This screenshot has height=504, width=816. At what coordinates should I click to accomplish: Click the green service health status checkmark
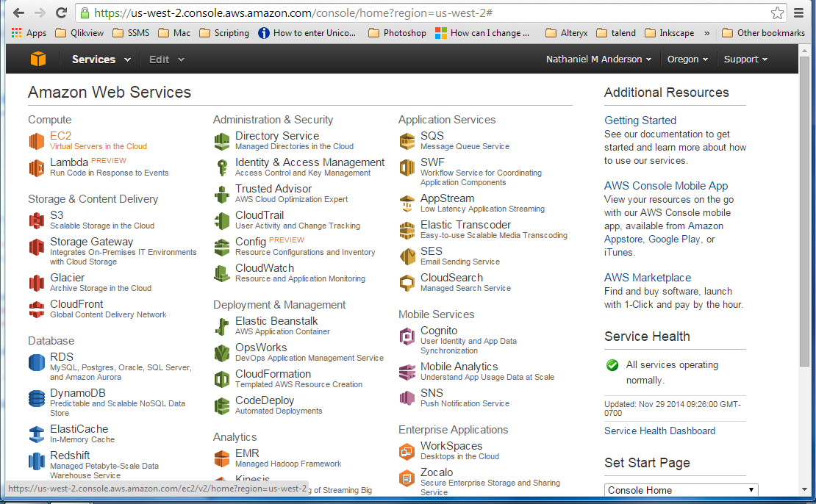pos(612,365)
